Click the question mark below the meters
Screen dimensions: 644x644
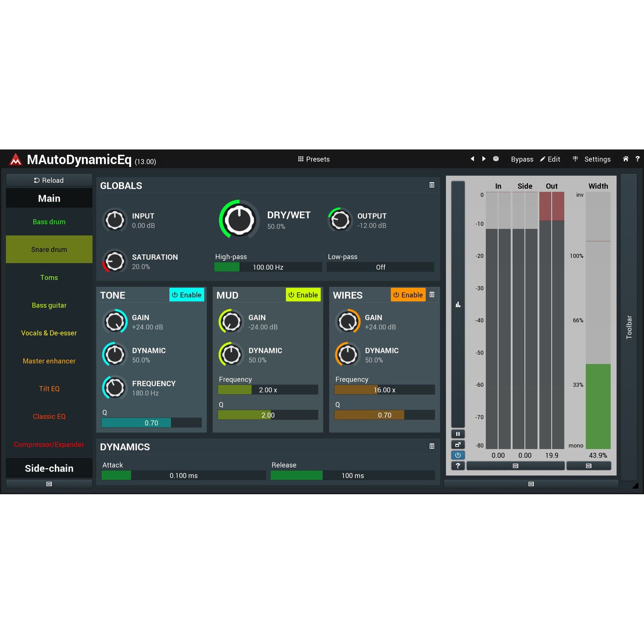pos(458,466)
